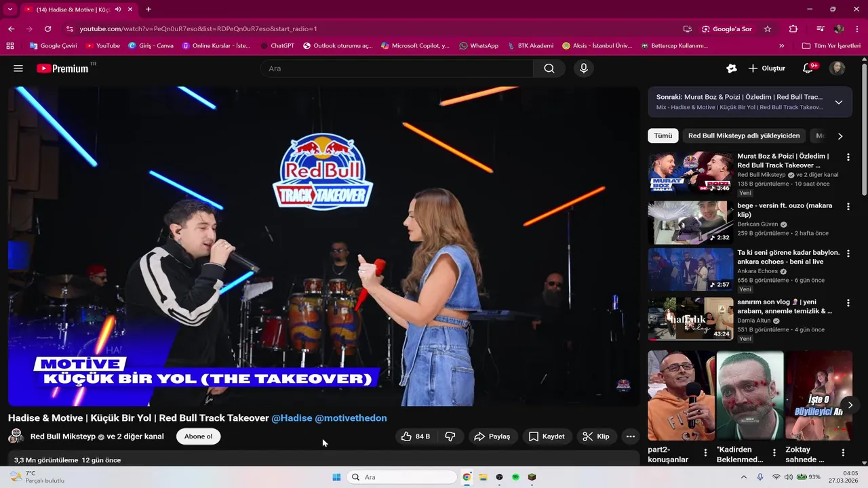Click the Oluştur create button
This screenshot has height=488, width=868.
767,68
